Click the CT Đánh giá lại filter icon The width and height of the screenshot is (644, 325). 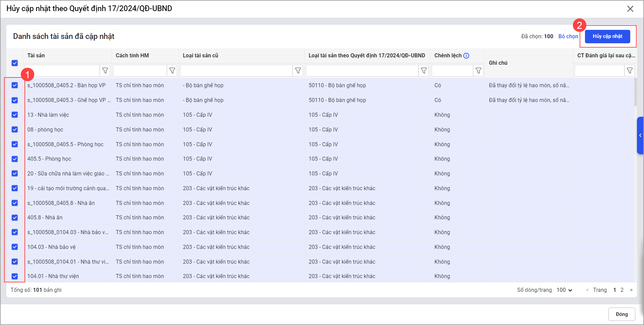(x=630, y=71)
